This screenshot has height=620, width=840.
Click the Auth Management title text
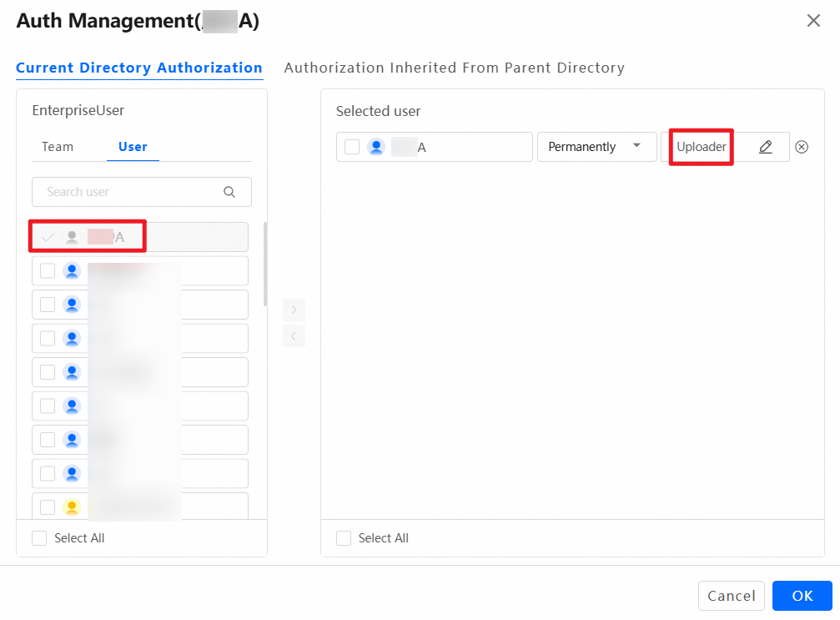point(138,21)
